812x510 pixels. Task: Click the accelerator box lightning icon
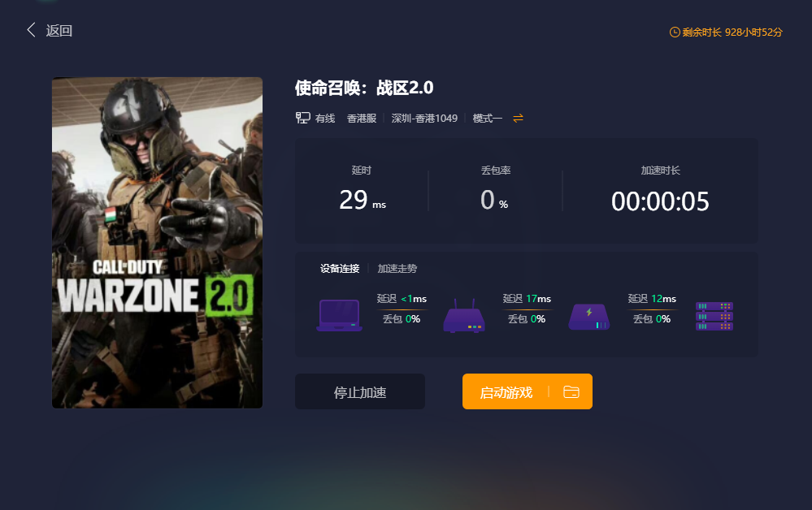[x=588, y=317]
